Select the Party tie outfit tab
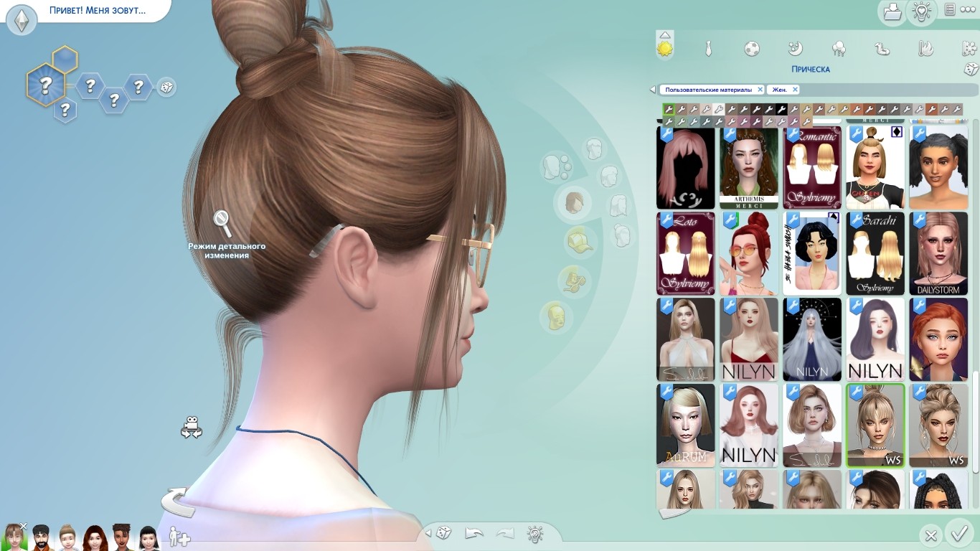 (x=708, y=49)
